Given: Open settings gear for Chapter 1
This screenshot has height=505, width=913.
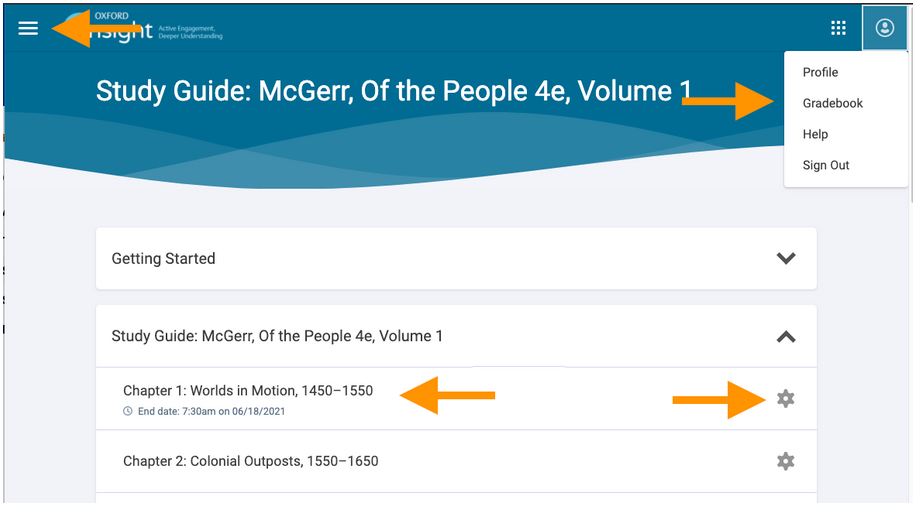Looking at the screenshot, I should coord(785,399).
